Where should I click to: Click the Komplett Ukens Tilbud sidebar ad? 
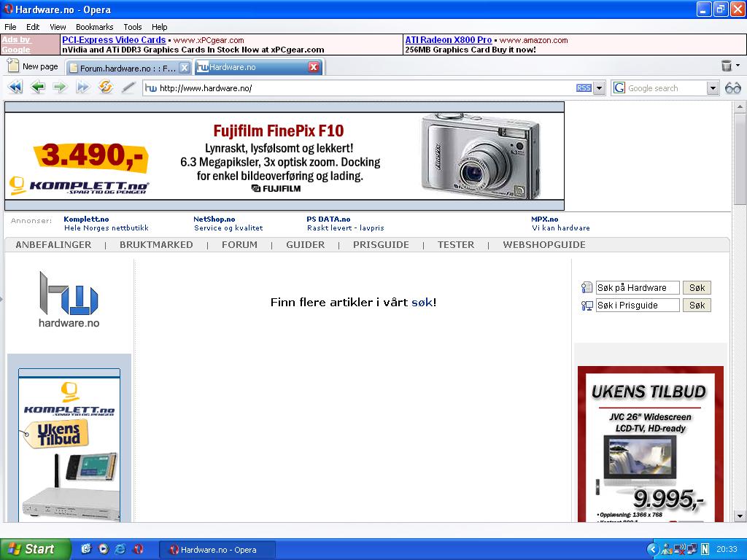[69, 446]
